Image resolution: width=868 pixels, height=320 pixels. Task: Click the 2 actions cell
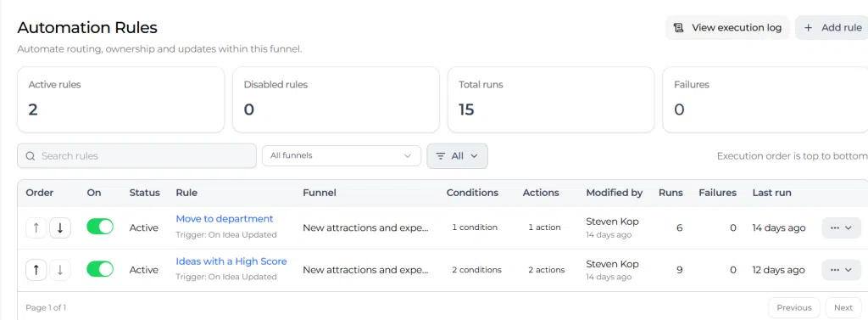click(547, 270)
